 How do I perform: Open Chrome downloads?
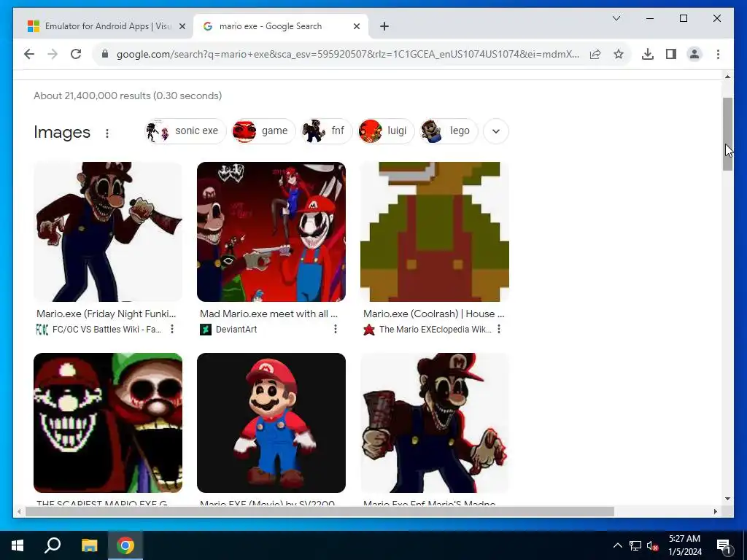648,54
